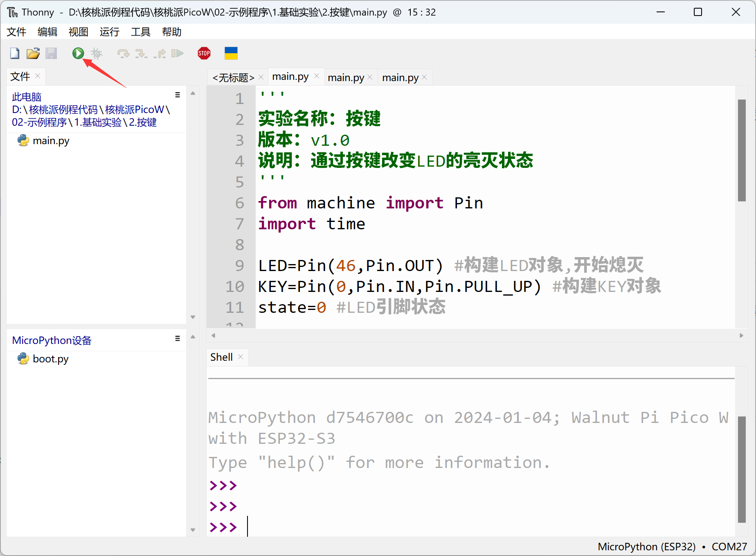Viewport: 756px width, 556px height.
Task: Open a file with the folder icon
Action: [x=33, y=54]
